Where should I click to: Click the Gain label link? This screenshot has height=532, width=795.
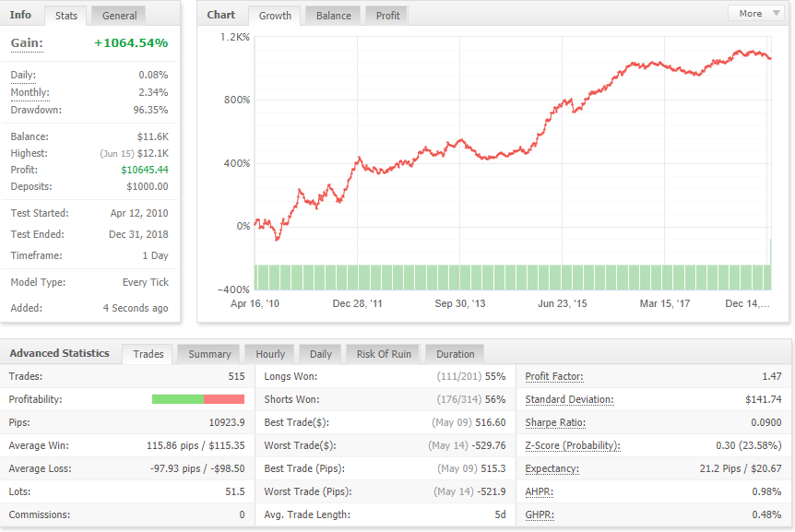click(x=27, y=43)
